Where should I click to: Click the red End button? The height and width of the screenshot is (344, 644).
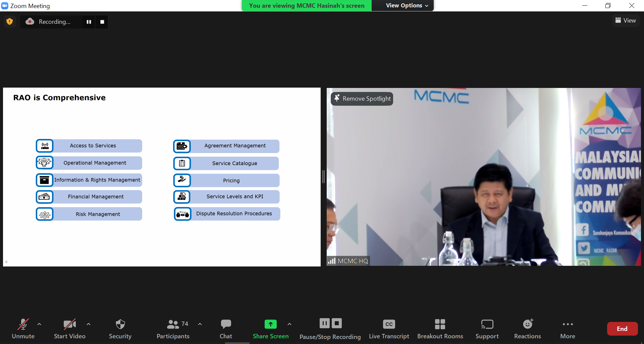(x=622, y=329)
